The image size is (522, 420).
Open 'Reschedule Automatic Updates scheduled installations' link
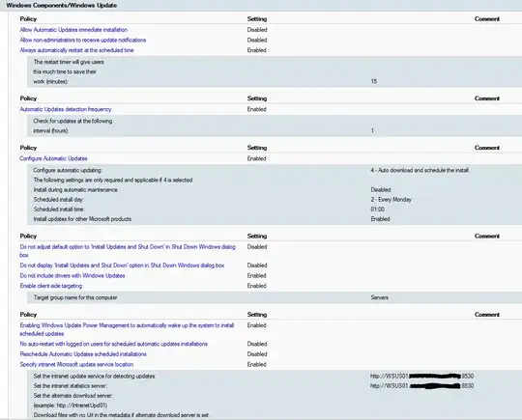pos(83,354)
